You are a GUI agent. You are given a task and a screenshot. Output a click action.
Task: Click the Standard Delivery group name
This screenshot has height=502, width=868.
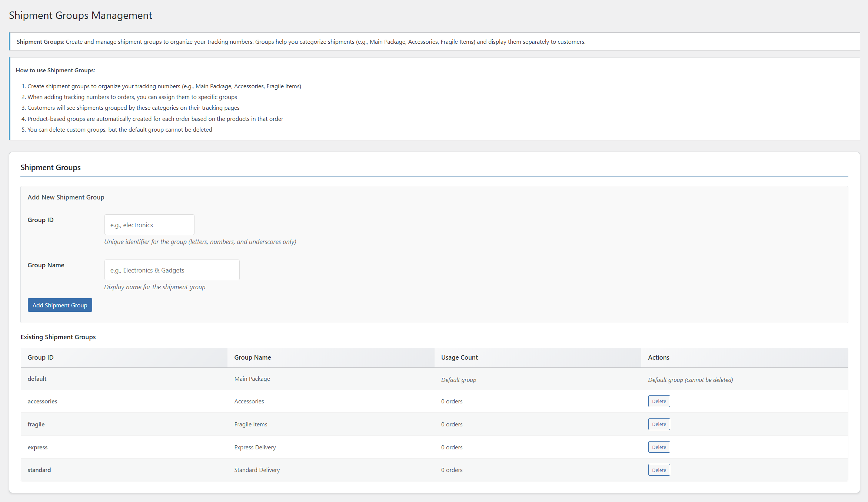(257, 470)
